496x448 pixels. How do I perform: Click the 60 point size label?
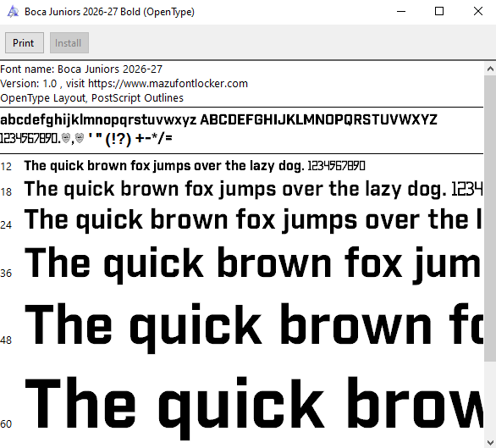tap(6, 423)
